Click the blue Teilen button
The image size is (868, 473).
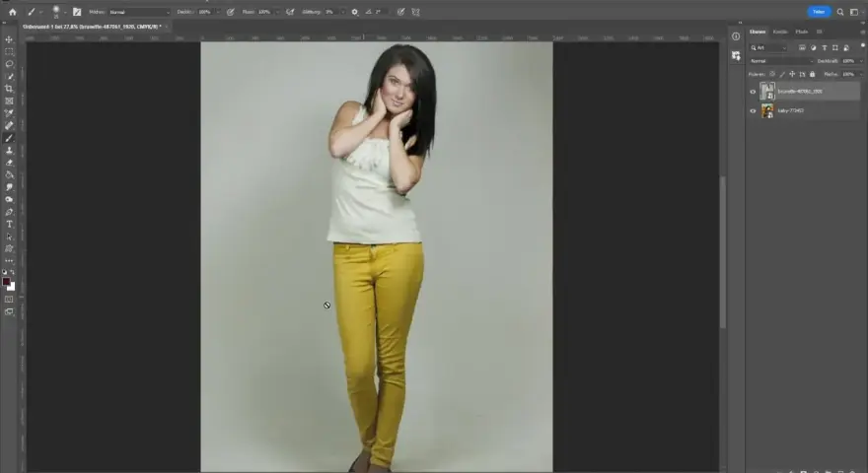pyautogui.click(x=819, y=12)
